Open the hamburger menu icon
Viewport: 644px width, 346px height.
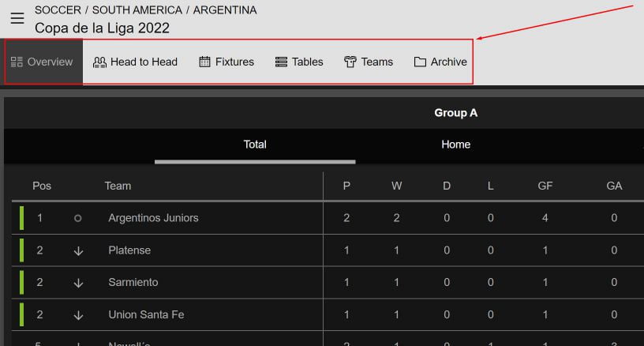17,18
